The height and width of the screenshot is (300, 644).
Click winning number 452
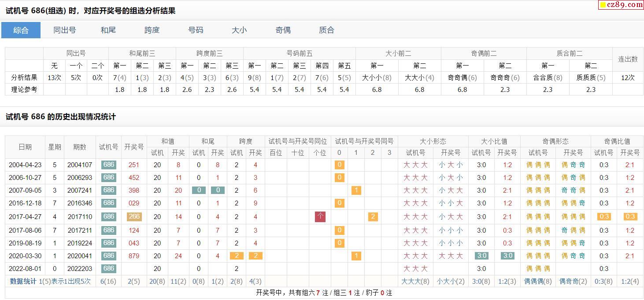134,178
